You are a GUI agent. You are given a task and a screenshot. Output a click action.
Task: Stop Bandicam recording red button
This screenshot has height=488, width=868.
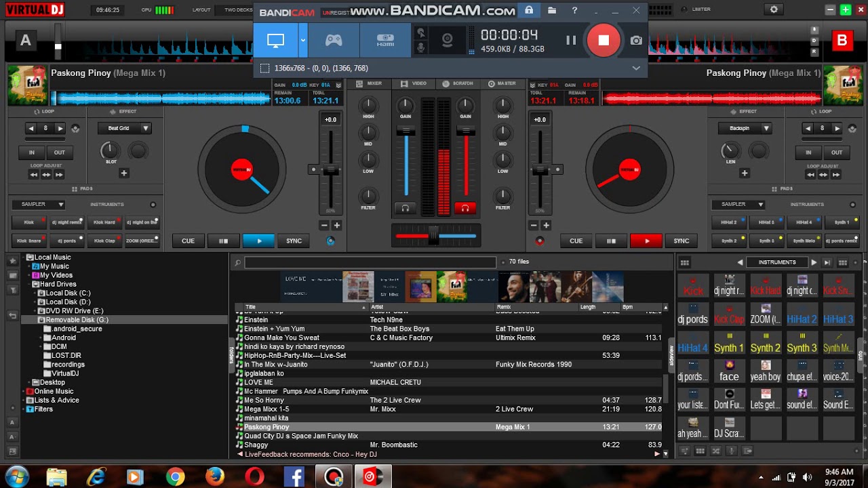pyautogui.click(x=604, y=40)
